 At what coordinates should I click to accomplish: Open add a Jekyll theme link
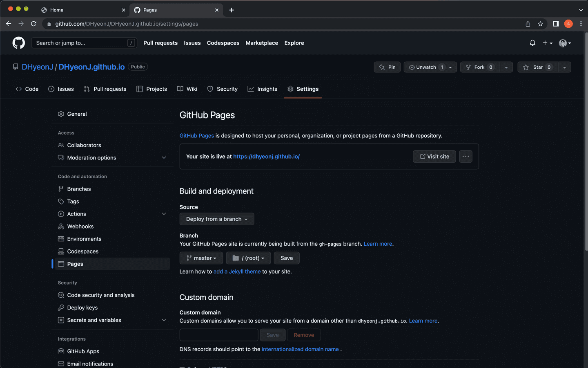coord(237,272)
